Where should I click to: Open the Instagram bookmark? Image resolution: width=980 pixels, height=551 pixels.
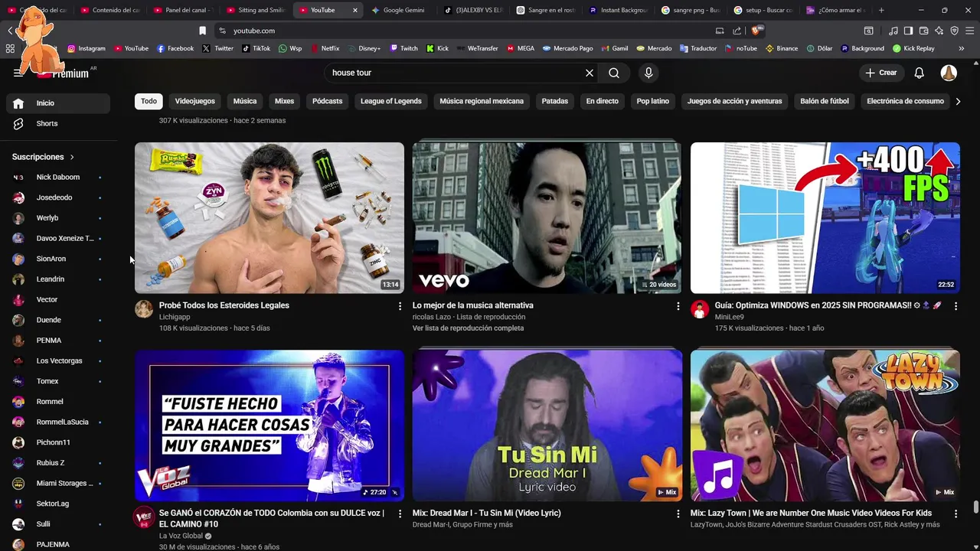click(86, 48)
